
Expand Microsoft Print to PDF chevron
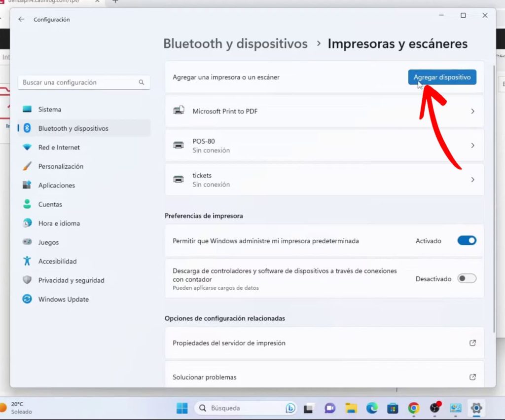tap(472, 112)
